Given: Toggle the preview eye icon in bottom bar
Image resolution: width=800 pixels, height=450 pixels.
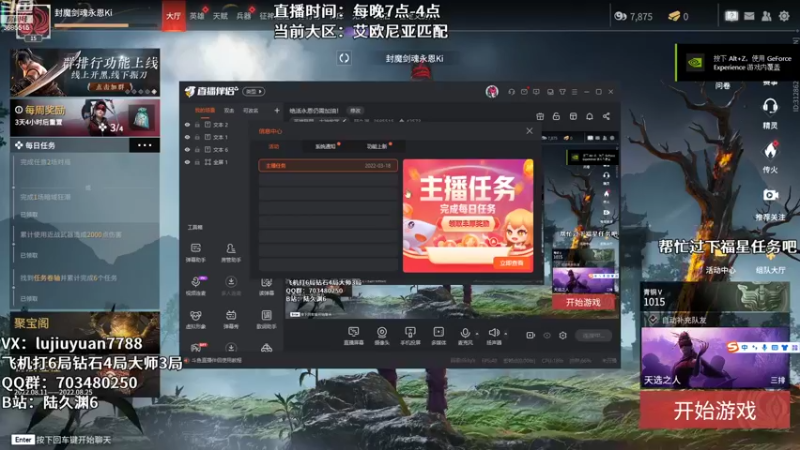Looking at the screenshot, I should pos(547,335).
